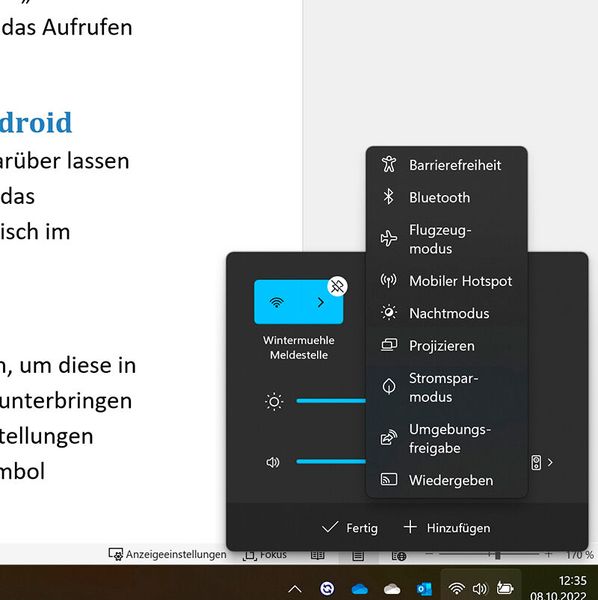Screen dimensions: 598x600
Task: Add the Mobiler Hotspot entry
Action: (446, 281)
